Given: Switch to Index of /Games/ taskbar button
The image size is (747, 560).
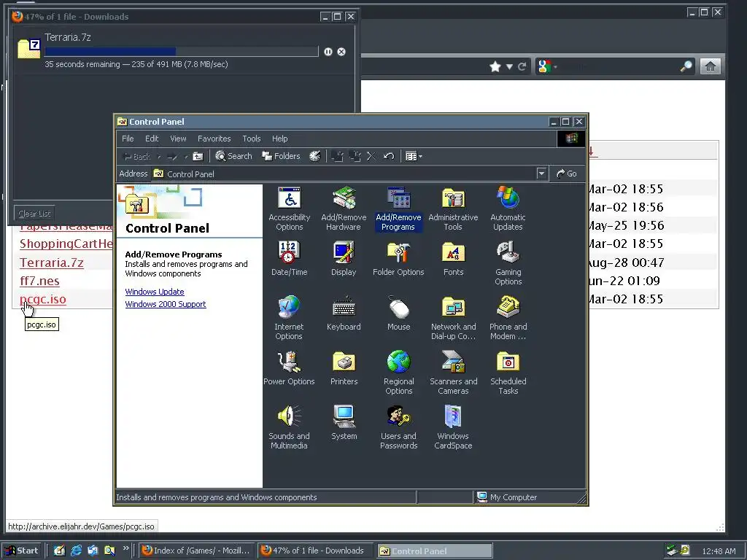Looking at the screenshot, I should [196, 551].
